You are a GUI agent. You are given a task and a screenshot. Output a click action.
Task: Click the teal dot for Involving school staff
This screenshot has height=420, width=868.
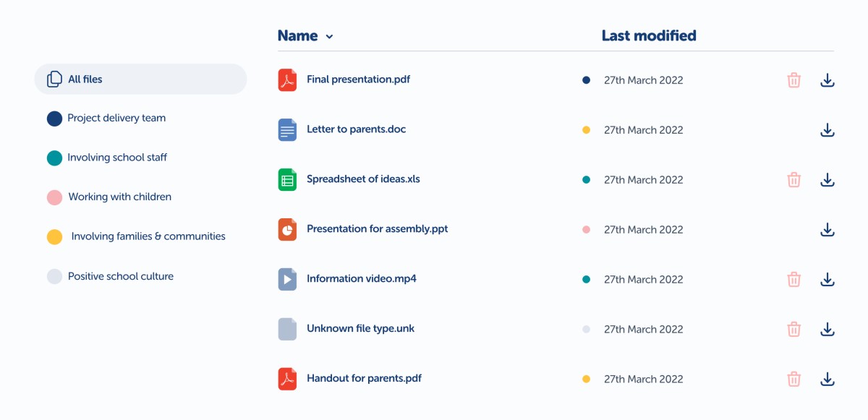[x=54, y=158]
